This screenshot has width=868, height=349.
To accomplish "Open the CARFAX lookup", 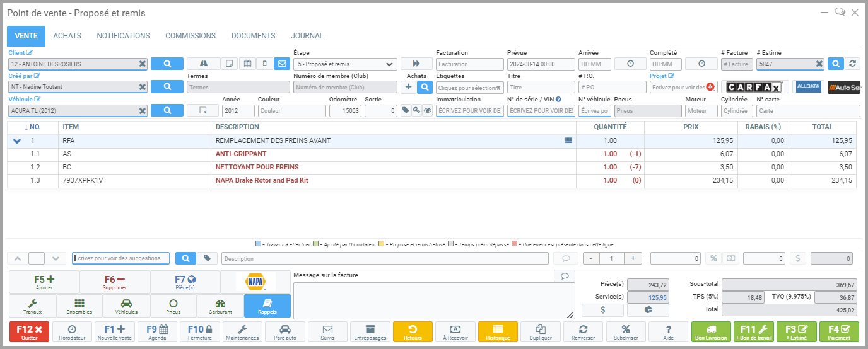I will 754,87.
